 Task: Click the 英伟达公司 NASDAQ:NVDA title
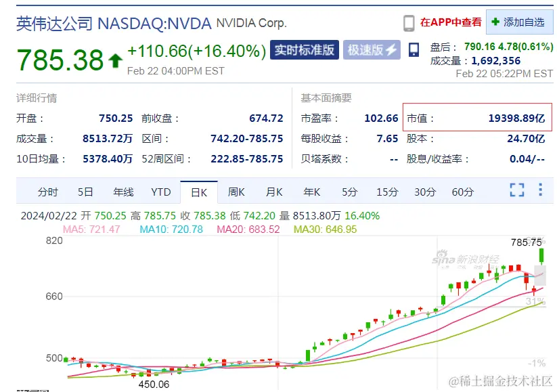pyautogui.click(x=114, y=24)
